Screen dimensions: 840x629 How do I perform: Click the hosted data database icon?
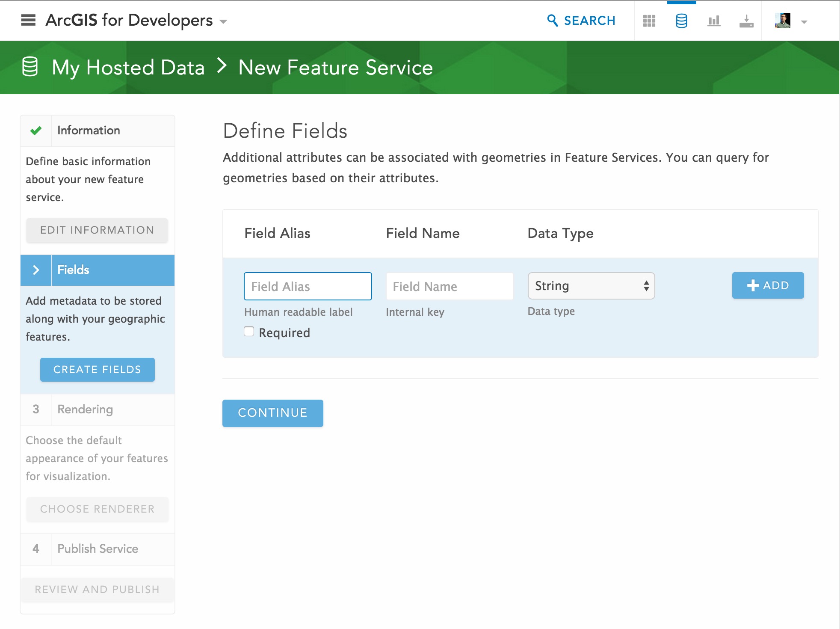tap(681, 21)
